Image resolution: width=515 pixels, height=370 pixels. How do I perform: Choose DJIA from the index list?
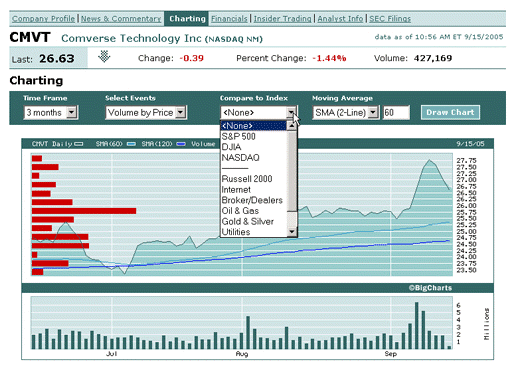[253, 147]
